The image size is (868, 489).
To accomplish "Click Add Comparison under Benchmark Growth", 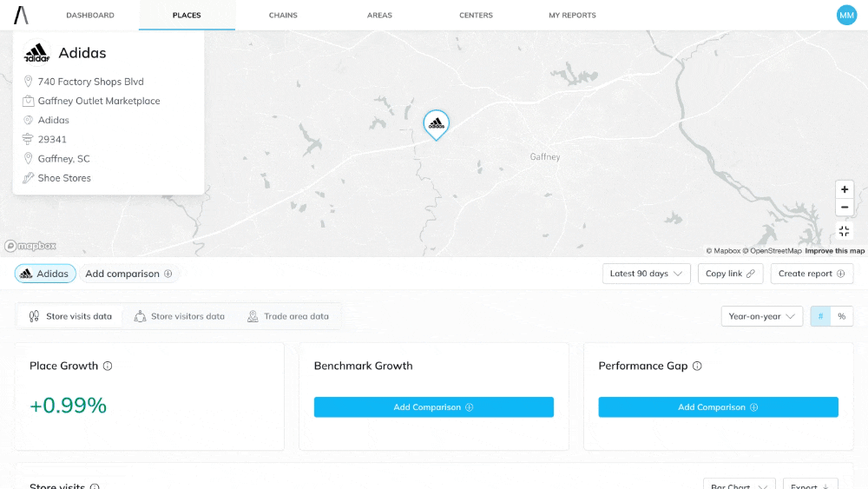I will (433, 407).
